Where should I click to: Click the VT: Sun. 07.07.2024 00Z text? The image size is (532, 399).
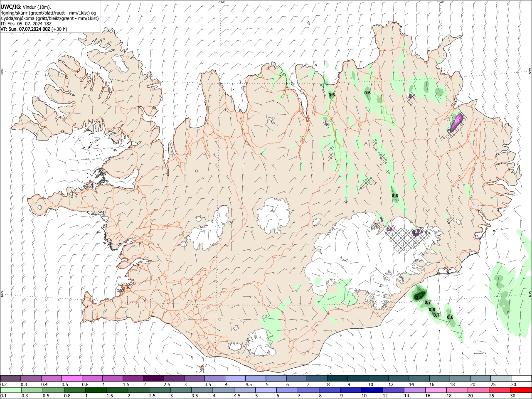pos(25,29)
